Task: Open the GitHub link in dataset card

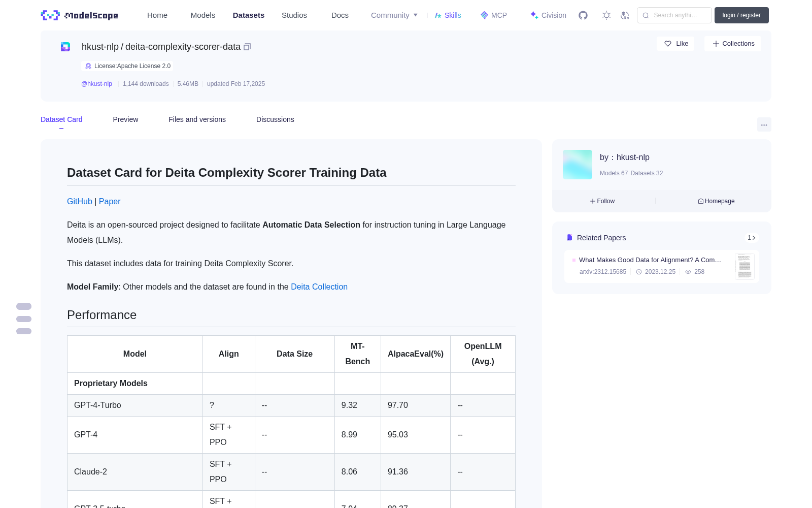Action: pos(80,202)
